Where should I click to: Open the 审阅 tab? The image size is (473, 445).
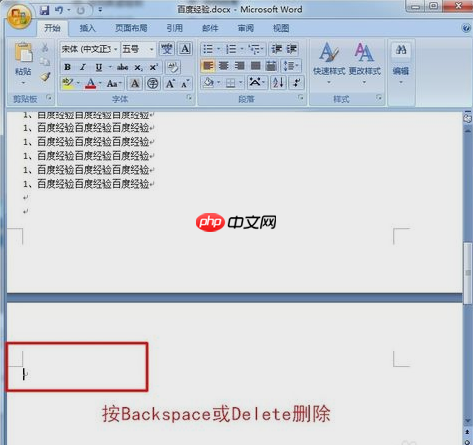246,28
